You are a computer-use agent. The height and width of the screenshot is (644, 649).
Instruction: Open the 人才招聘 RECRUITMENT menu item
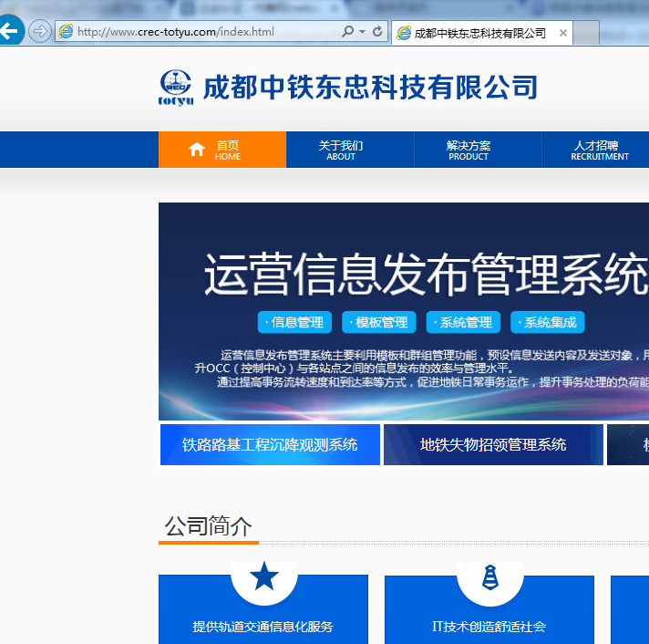click(595, 150)
